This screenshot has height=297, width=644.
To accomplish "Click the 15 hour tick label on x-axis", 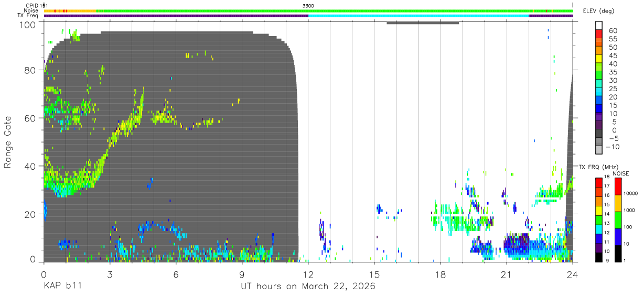I will 374,273.
